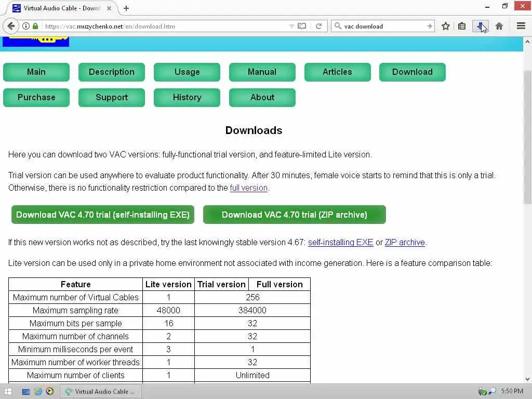Click the URL address field
This screenshot has height=399, width=532.
tap(166, 26)
